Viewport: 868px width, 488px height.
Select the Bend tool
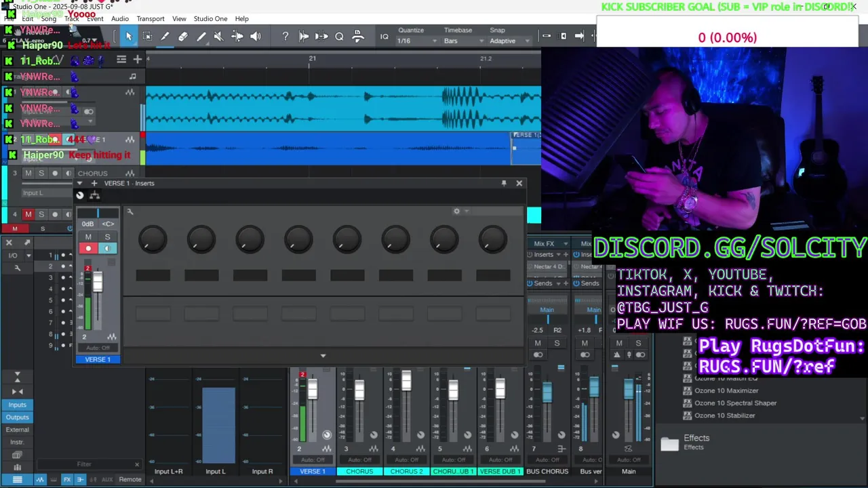(x=237, y=37)
